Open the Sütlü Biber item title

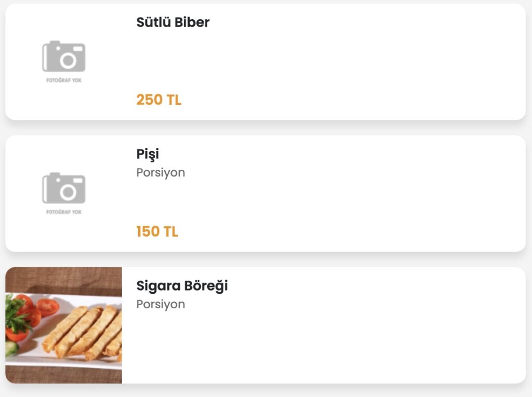coord(172,22)
